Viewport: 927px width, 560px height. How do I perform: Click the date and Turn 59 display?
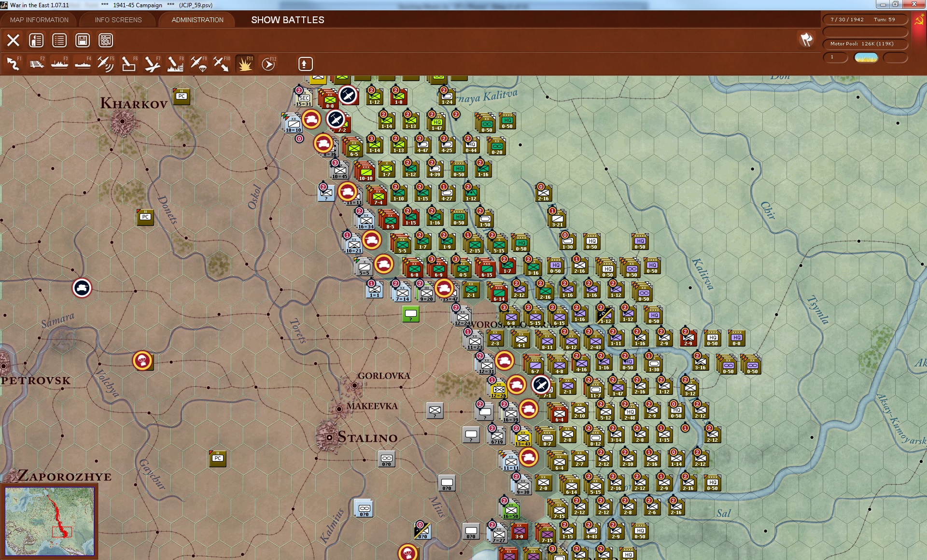864,20
